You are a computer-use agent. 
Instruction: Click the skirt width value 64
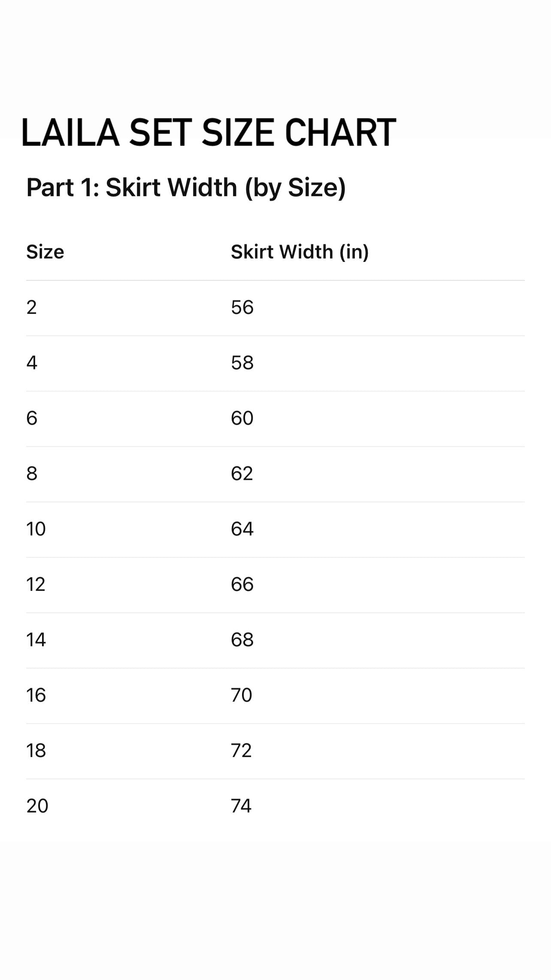tap(242, 529)
